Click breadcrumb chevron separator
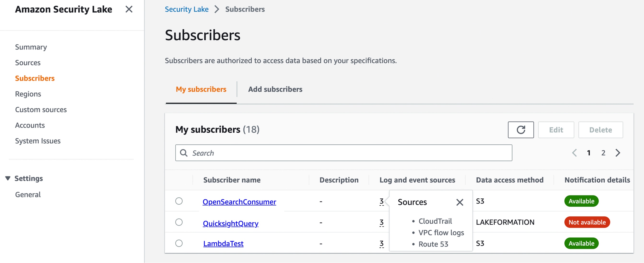This screenshot has width=644, height=263. (217, 9)
